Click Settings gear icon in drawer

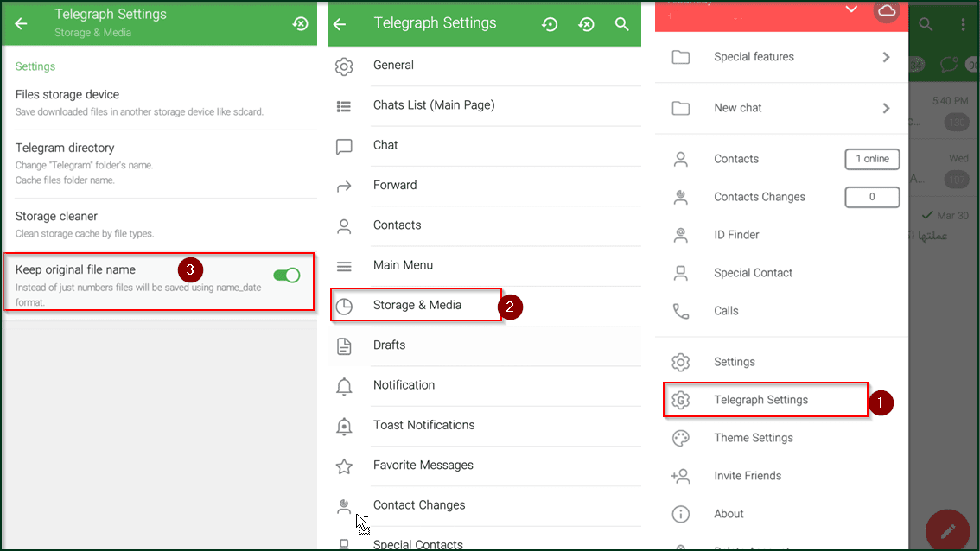(681, 362)
